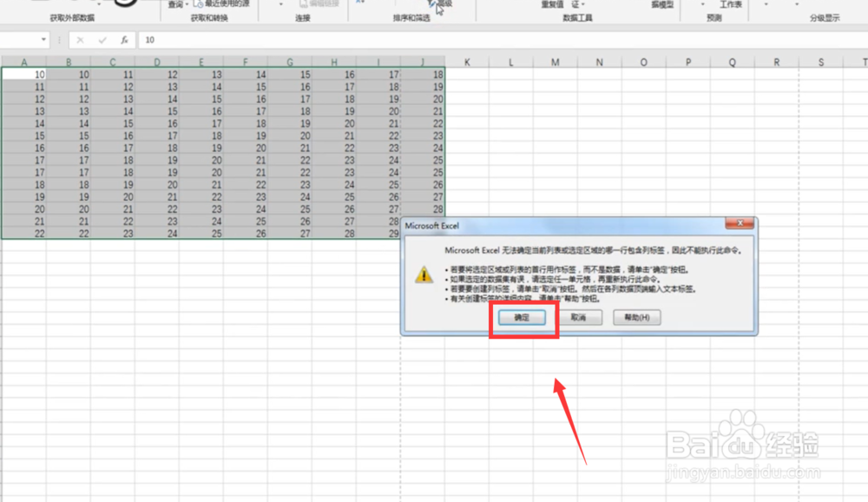Click cell in column J containing 18

(x=423, y=74)
